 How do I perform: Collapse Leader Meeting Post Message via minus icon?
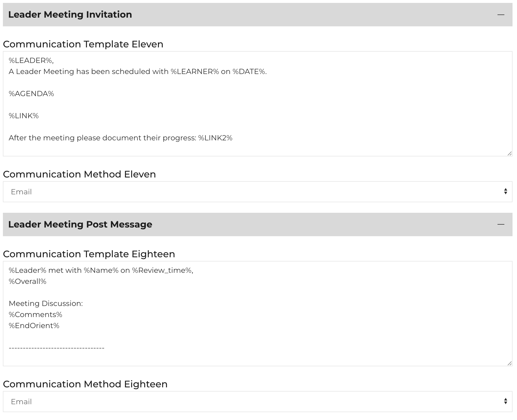click(x=501, y=224)
